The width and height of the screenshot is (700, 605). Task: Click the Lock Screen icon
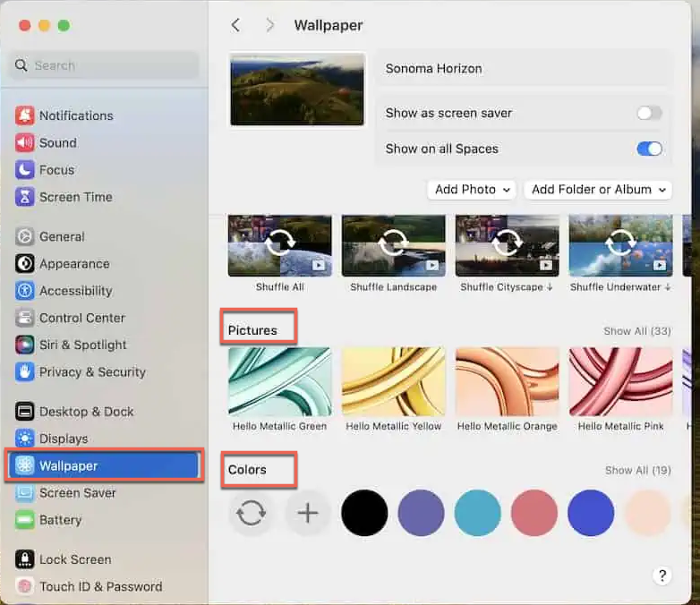click(24, 559)
